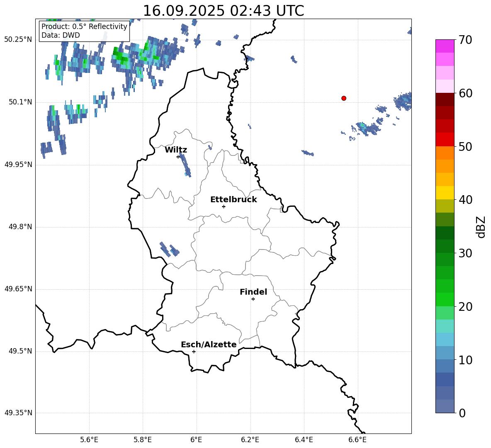491x448 pixels.
Task: Select the Ettelbruck cross marker
Action: tap(224, 206)
